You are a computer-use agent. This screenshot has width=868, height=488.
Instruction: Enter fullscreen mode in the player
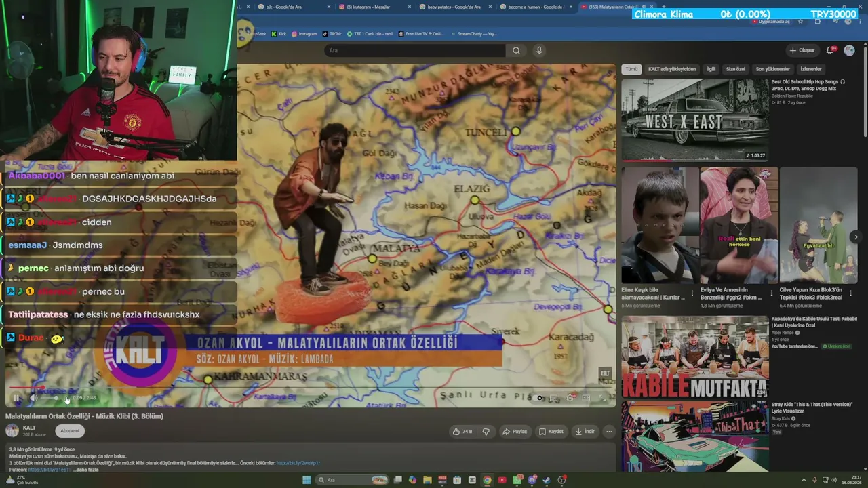pyautogui.click(x=602, y=398)
